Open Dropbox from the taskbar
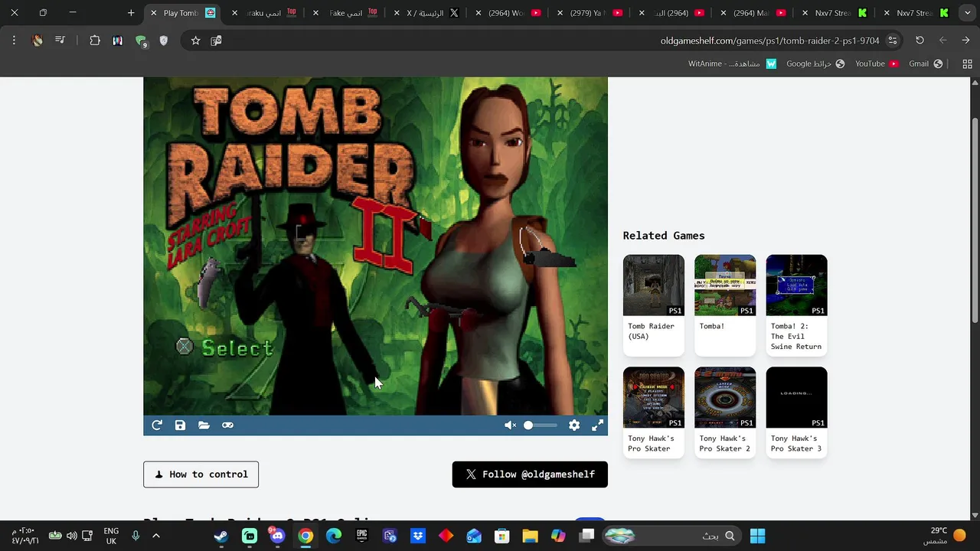 418,536
